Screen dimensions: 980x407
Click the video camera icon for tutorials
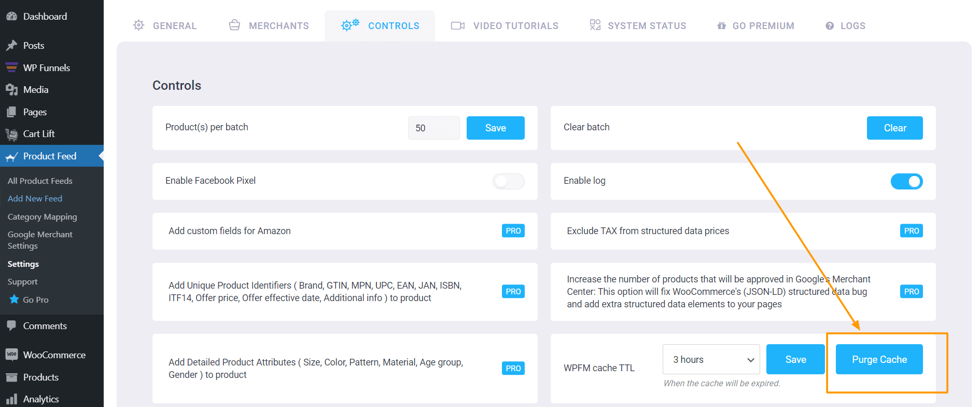[457, 25]
